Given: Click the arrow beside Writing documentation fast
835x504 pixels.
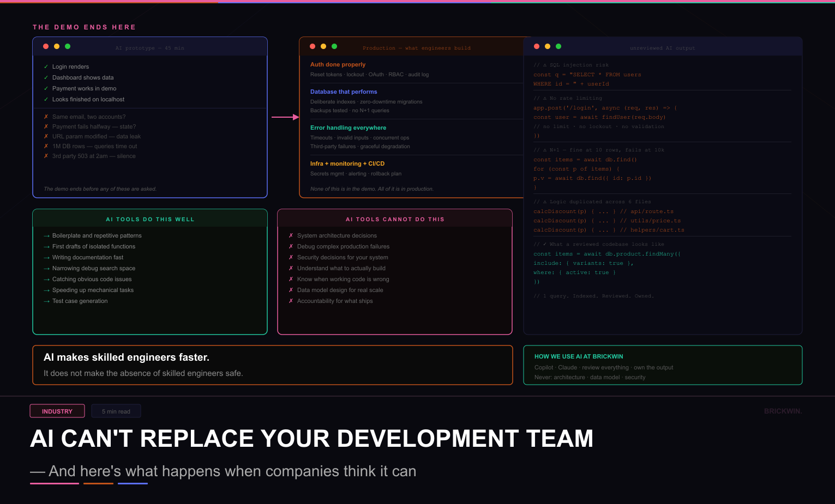Looking at the screenshot, I should pyautogui.click(x=46, y=258).
